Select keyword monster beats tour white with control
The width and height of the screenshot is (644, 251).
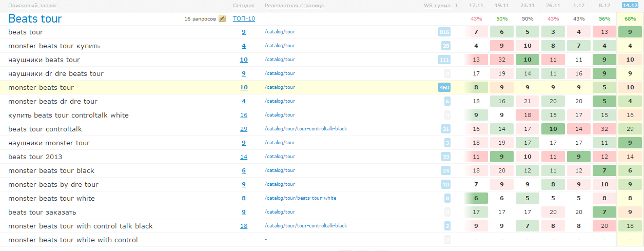tap(73, 240)
